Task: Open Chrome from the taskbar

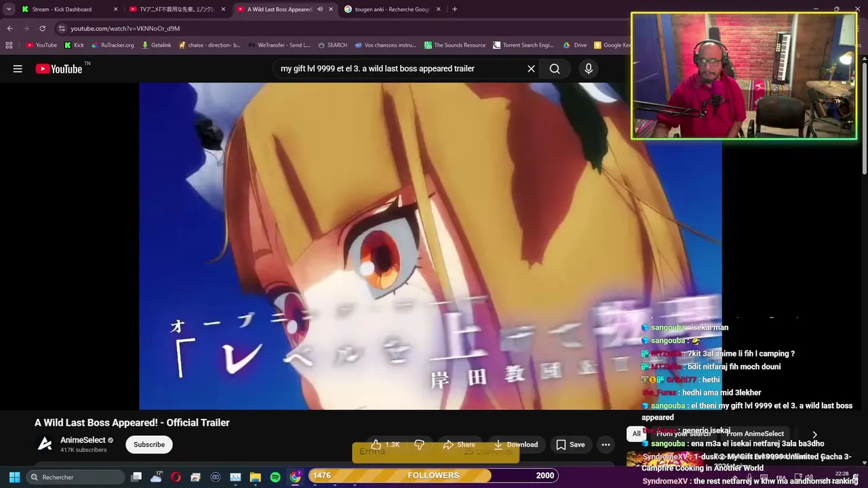Action: click(295, 477)
